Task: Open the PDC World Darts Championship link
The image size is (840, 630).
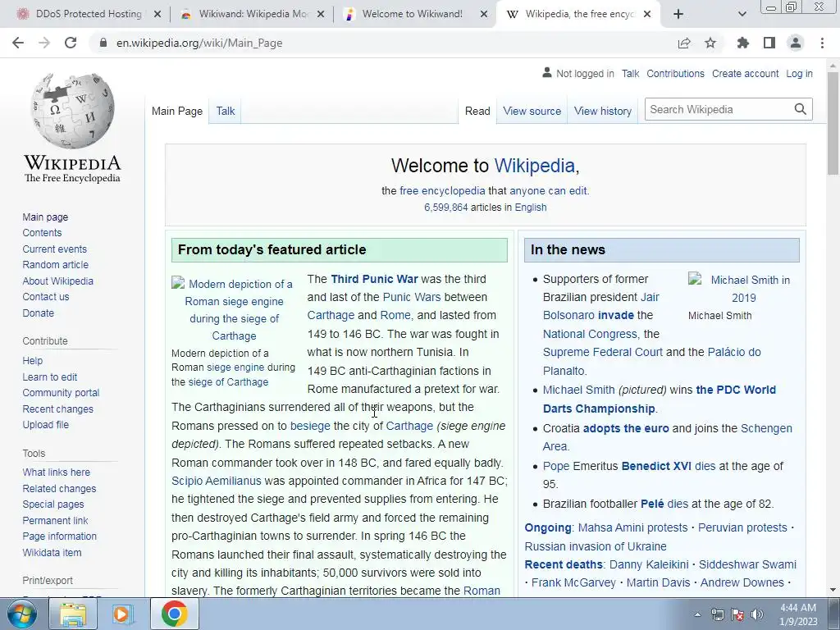Action: (x=659, y=399)
